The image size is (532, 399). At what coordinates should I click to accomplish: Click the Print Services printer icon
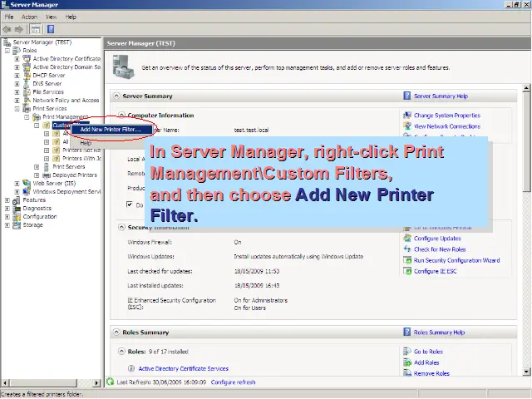pyautogui.click(x=27, y=108)
